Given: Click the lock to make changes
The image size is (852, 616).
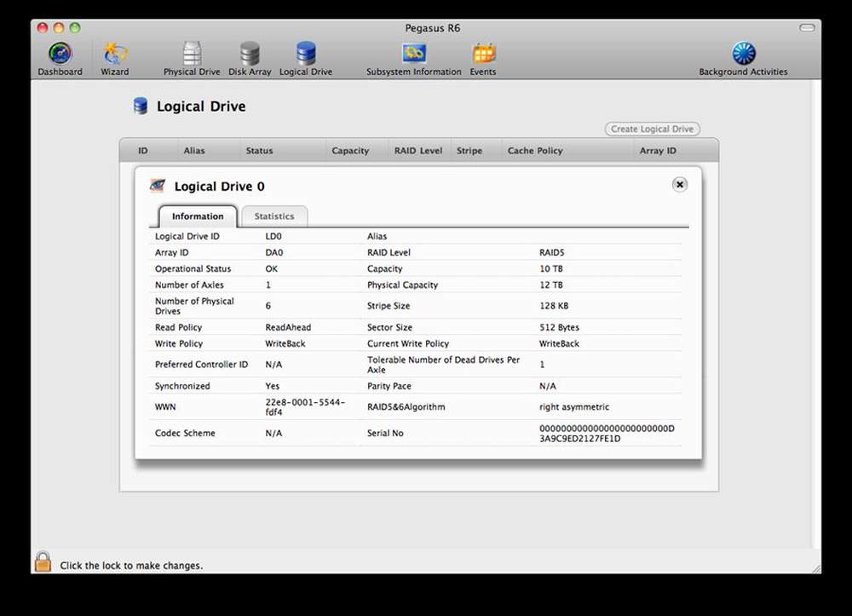Looking at the screenshot, I should (43, 561).
